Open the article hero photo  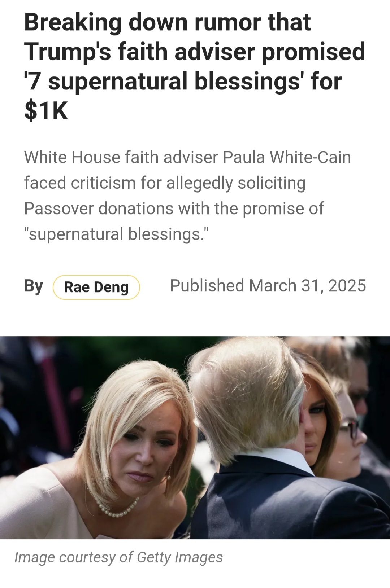point(195,438)
